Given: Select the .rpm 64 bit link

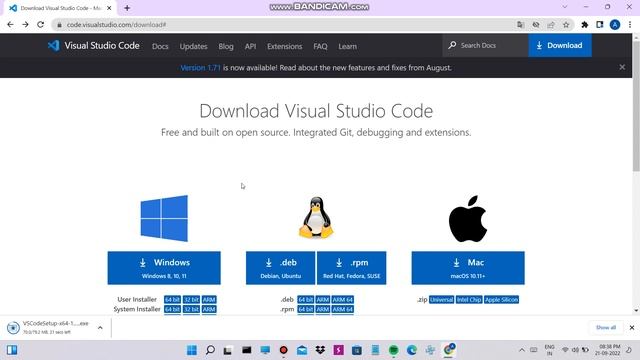Looking at the screenshot, I should pyautogui.click(x=305, y=309).
